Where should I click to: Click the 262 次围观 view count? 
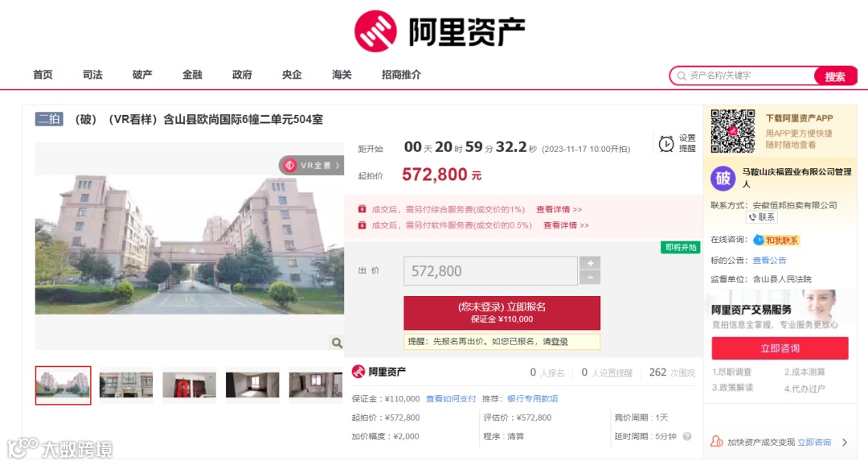pyautogui.click(x=671, y=372)
